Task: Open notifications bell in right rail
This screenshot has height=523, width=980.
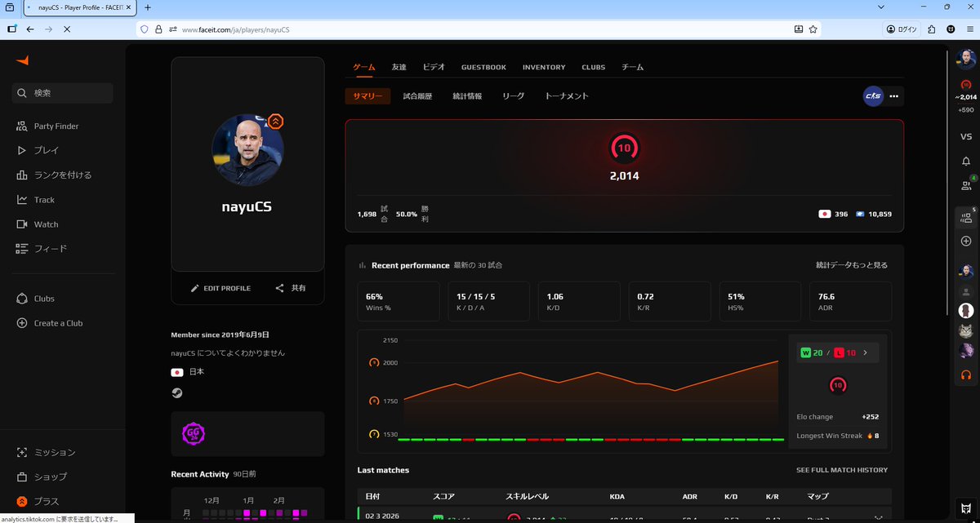Action: [x=966, y=161]
